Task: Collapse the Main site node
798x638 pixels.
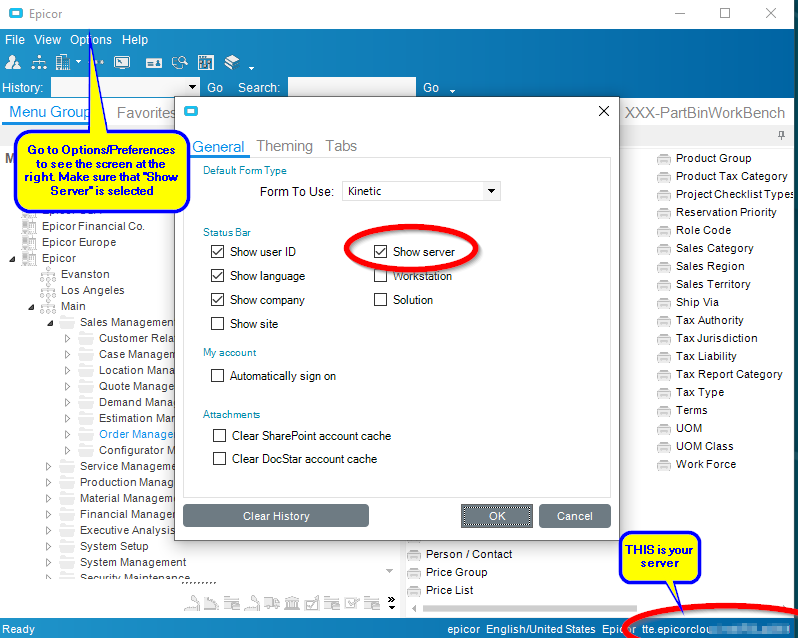Action: [31, 307]
